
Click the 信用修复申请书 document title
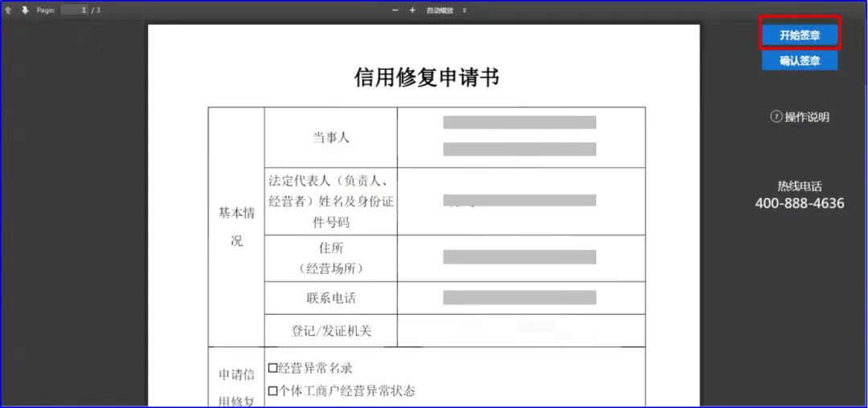pyautogui.click(x=426, y=77)
